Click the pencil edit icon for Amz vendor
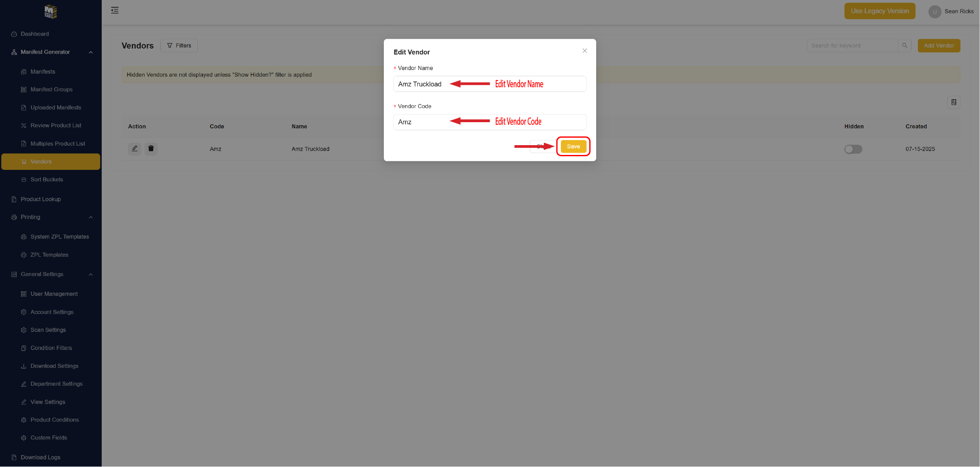Screen dimensions: 980x467 click(134, 149)
